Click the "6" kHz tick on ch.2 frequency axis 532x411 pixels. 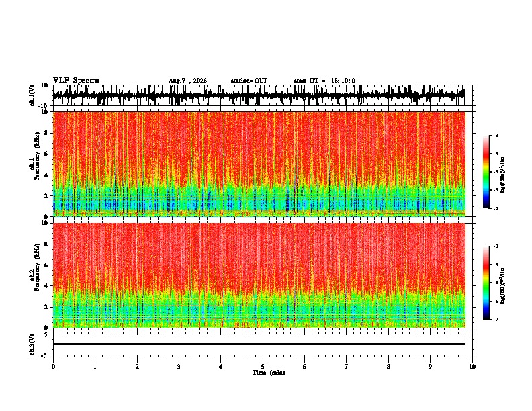coord(47,265)
